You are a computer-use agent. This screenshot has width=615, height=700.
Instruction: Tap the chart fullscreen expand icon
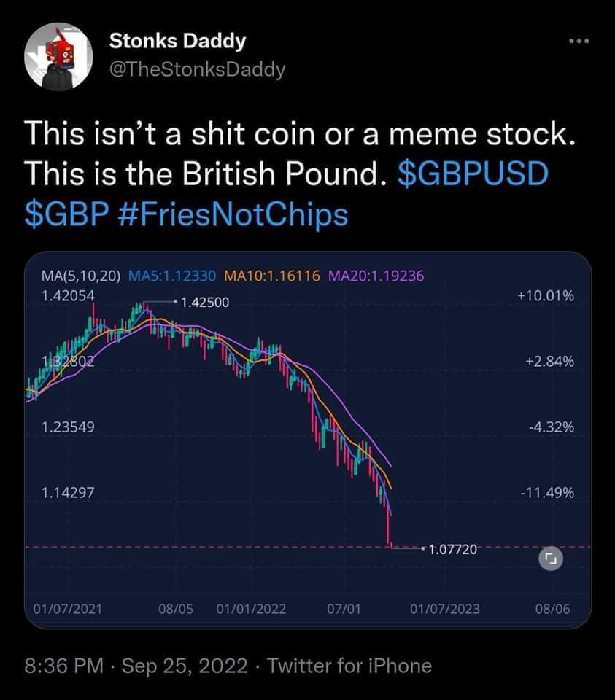pos(551,559)
